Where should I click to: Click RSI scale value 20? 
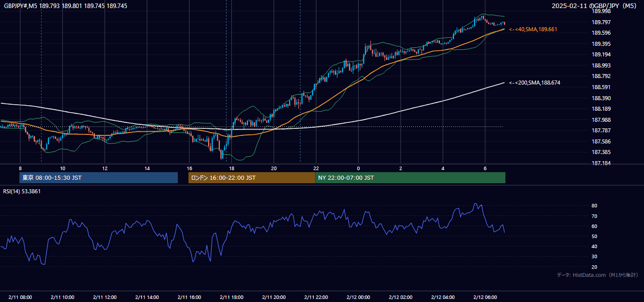(x=595, y=267)
